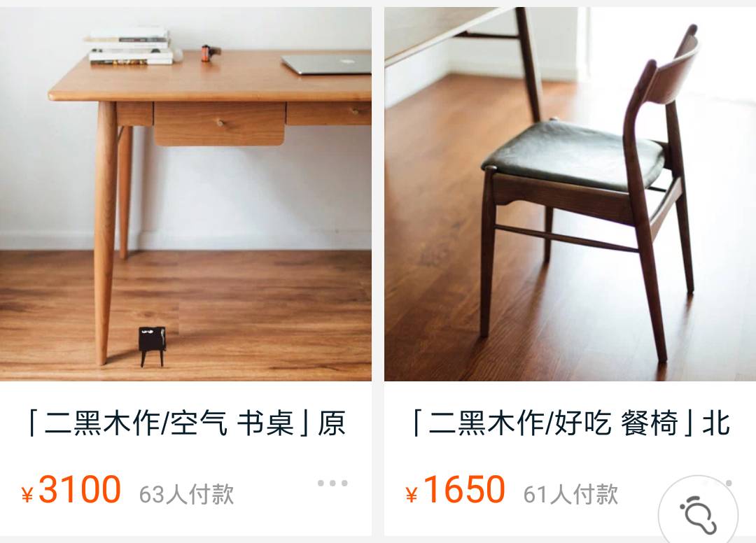Open three-dot more options under desk listing

tap(332, 483)
